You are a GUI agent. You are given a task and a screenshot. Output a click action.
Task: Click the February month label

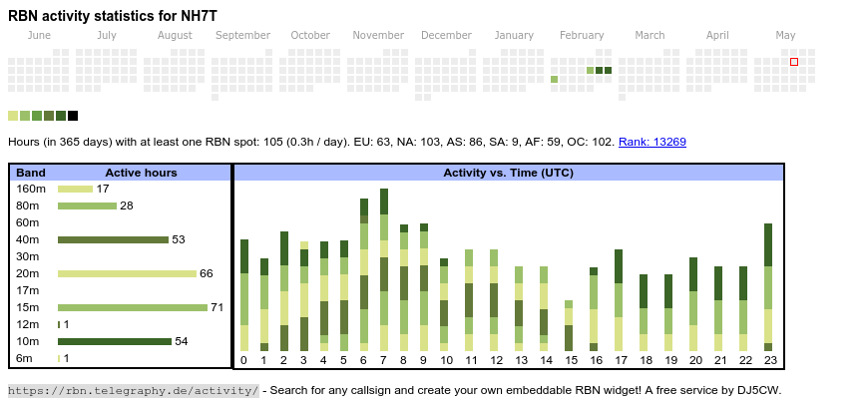582,35
